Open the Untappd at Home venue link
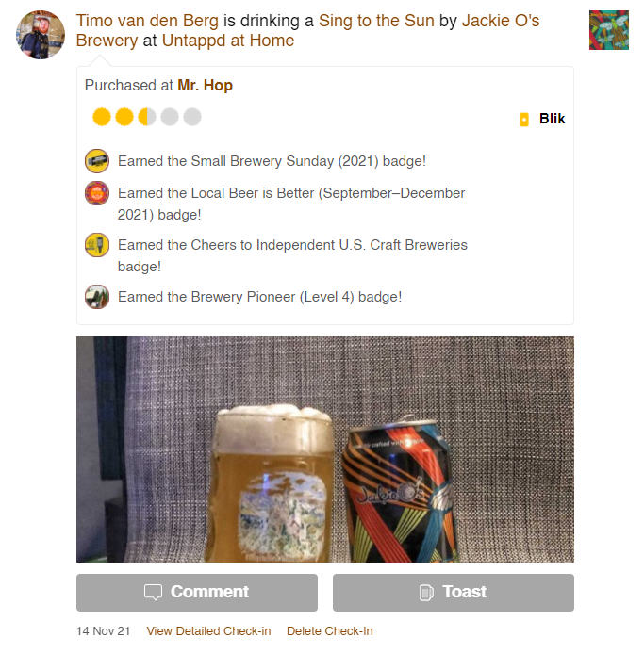This screenshot has height=653, width=644. (x=228, y=41)
